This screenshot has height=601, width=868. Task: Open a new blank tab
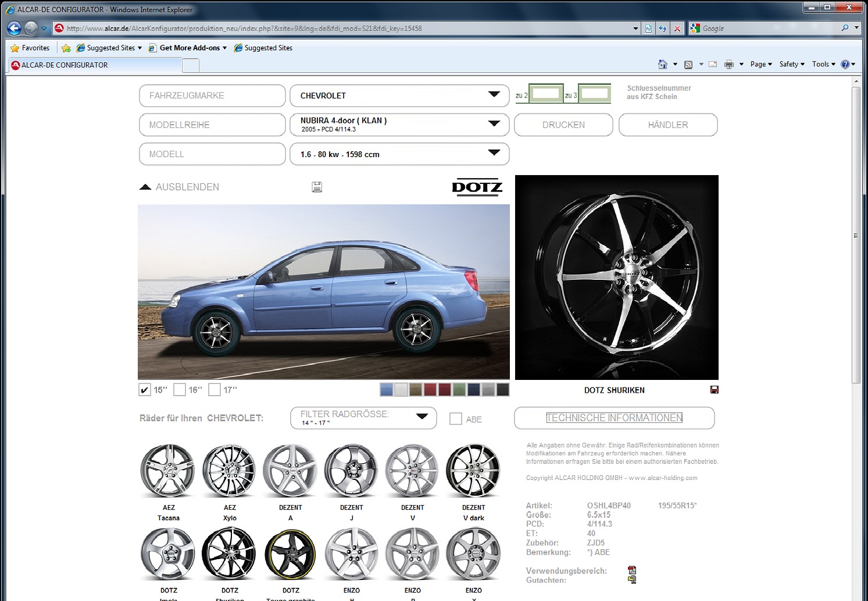pos(191,66)
